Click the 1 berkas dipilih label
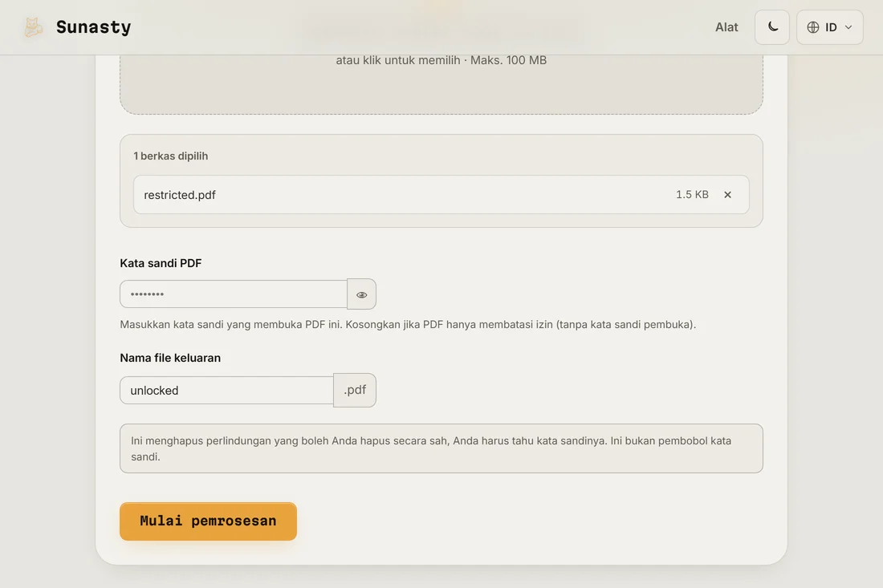The width and height of the screenshot is (883, 588). coord(171,156)
